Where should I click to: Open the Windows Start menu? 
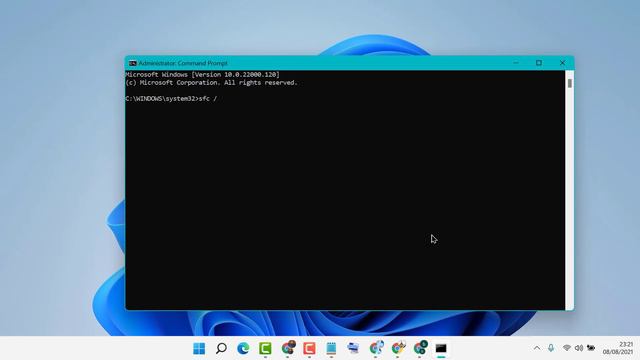199,348
